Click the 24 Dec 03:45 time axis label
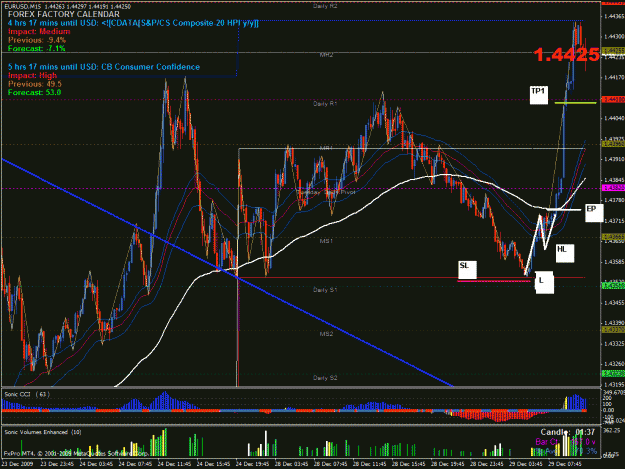The width and height of the screenshot is (625, 469). pos(96,464)
